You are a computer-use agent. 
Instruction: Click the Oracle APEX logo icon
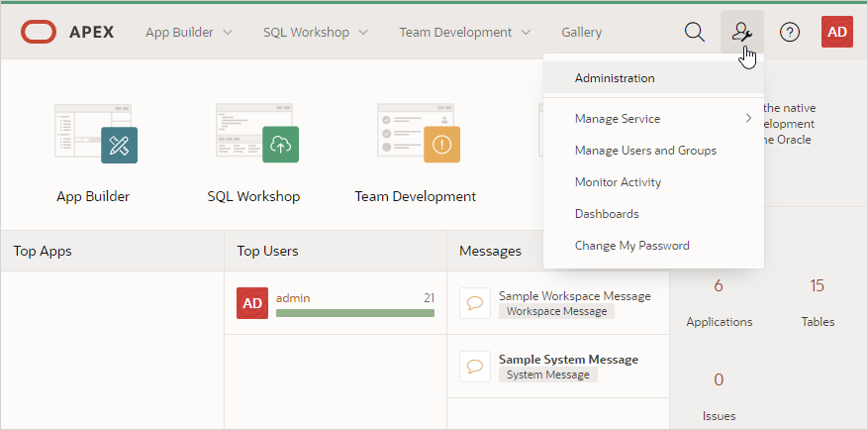39,32
